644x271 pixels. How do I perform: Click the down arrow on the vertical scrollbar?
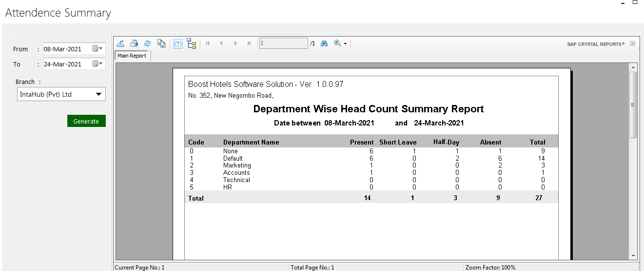(x=633, y=255)
